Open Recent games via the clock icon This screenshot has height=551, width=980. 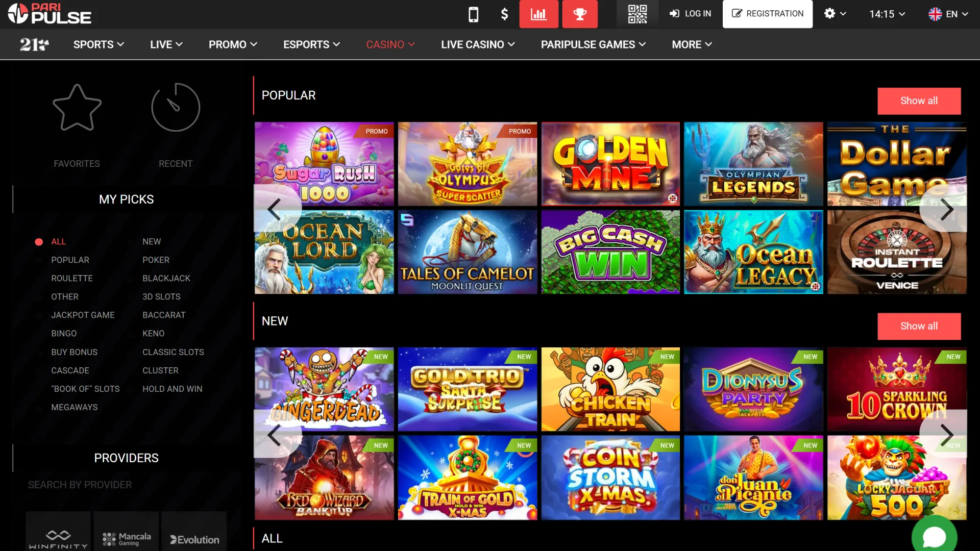pyautogui.click(x=176, y=108)
